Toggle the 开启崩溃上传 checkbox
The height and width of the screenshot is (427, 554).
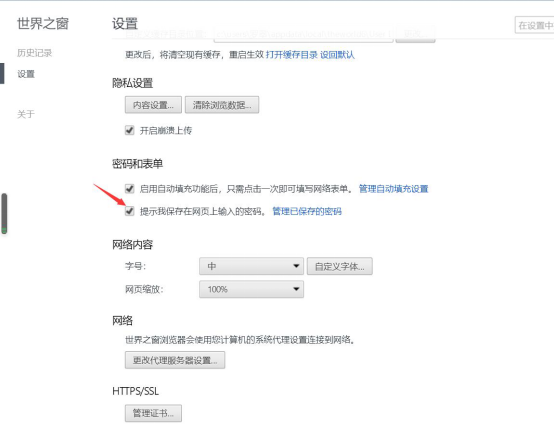pyautogui.click(x=130, y=130)
